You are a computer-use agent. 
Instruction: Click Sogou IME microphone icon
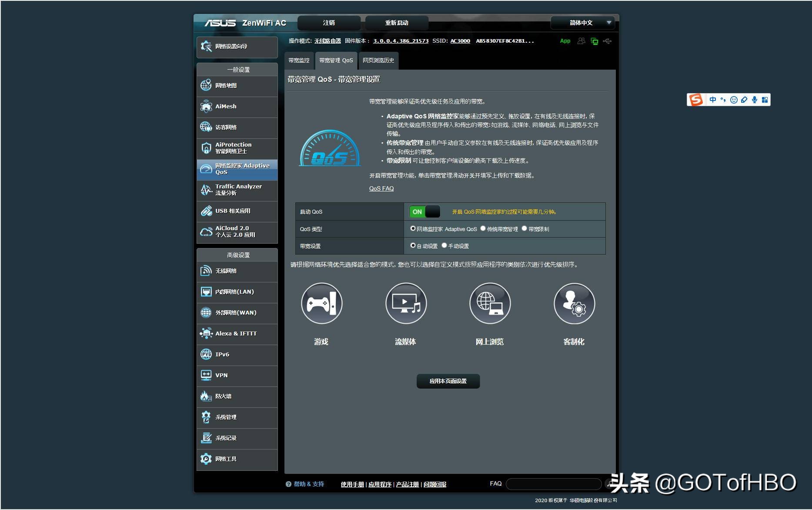coord(755,100)
